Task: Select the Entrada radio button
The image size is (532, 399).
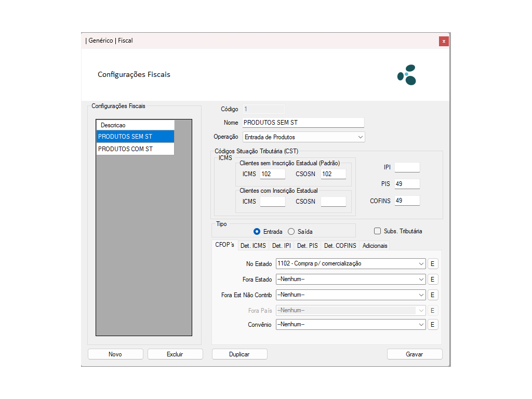Action: click(x=257, y=232)
